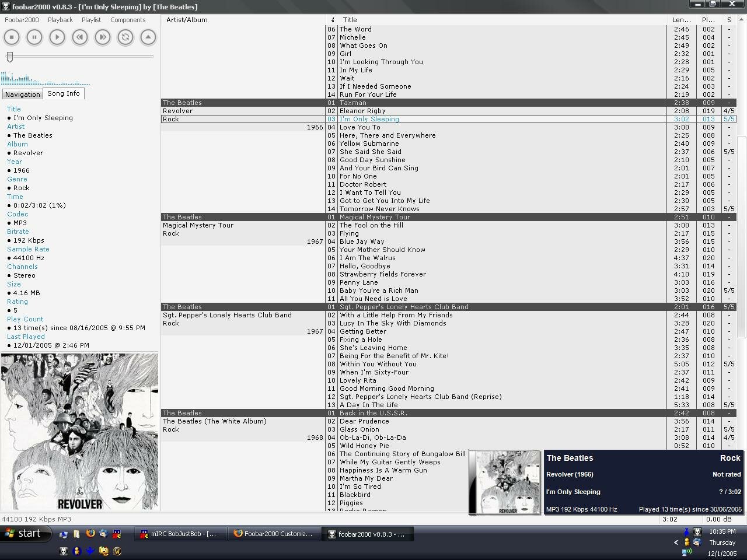Click the wireless network tray icon
This screenshot has height=560, width=747.
[687, 552]
